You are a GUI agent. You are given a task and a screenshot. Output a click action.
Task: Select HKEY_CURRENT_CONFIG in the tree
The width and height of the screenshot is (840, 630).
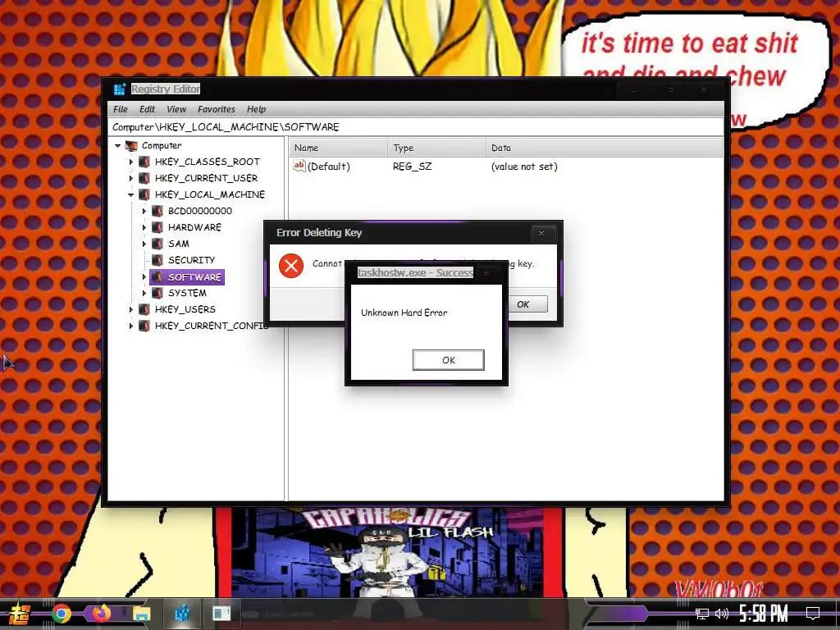click(212, 326)
